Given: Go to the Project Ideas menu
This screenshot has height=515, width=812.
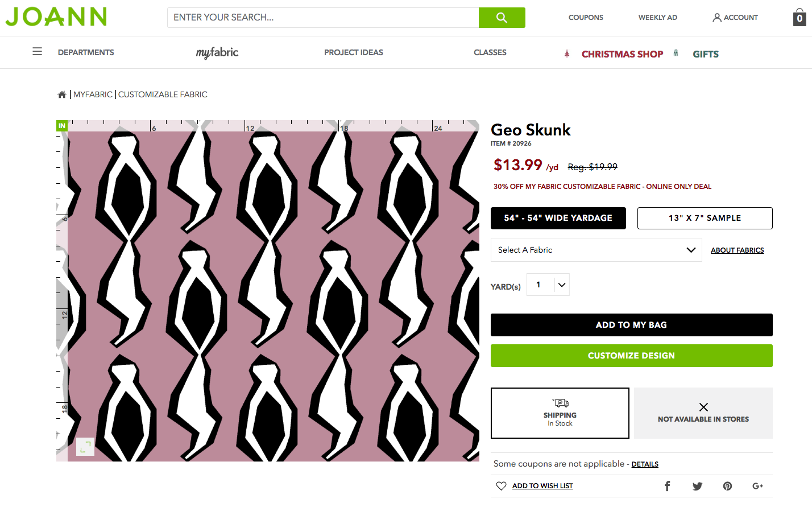Looking at the screenshot, I should tap(353, 52).
